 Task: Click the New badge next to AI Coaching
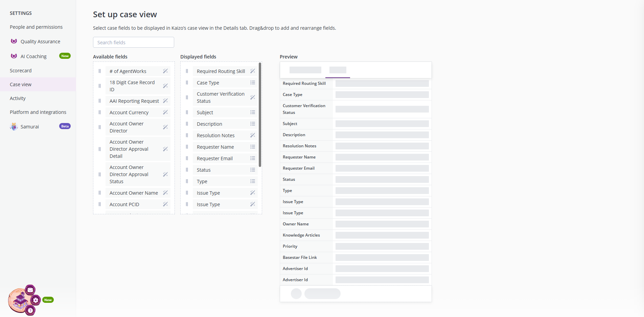coord(65,56)
